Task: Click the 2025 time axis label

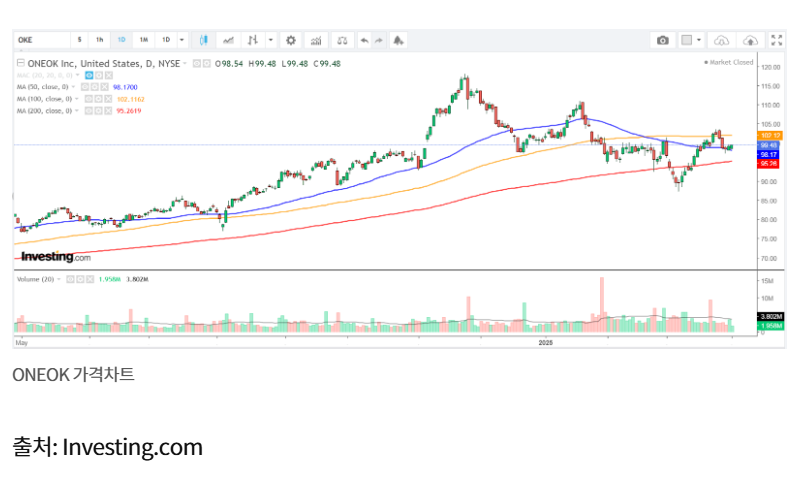Action: [545, 343]
